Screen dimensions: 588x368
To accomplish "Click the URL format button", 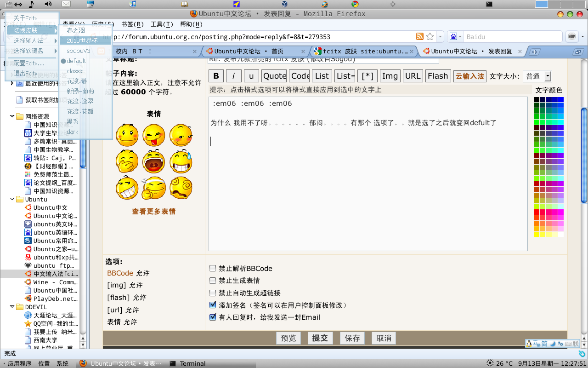I will tap(413, 76).
